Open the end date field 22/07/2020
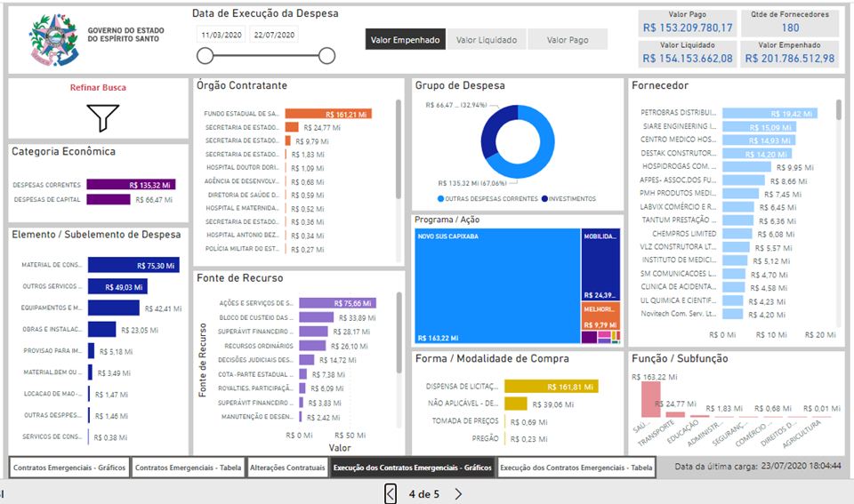 [x=274, y=35]
